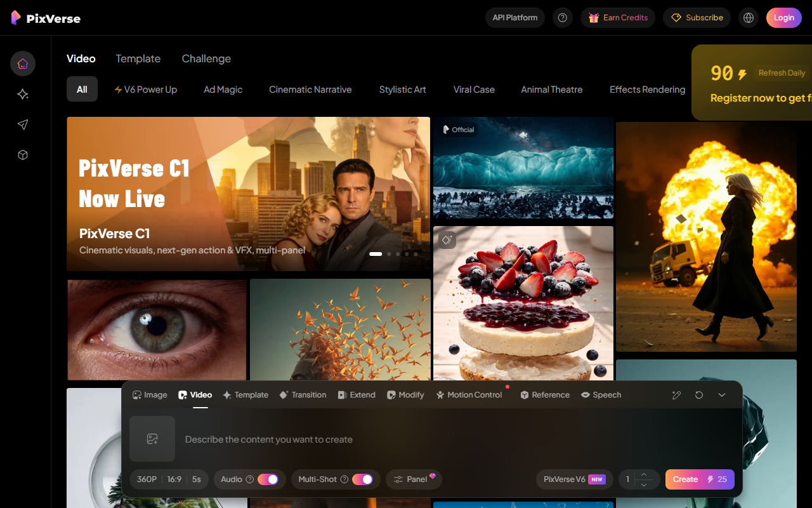Collapse the creation panel with the chevron
Image resolution: width=812 pixels, height=508 pixels.
[722, 395]
